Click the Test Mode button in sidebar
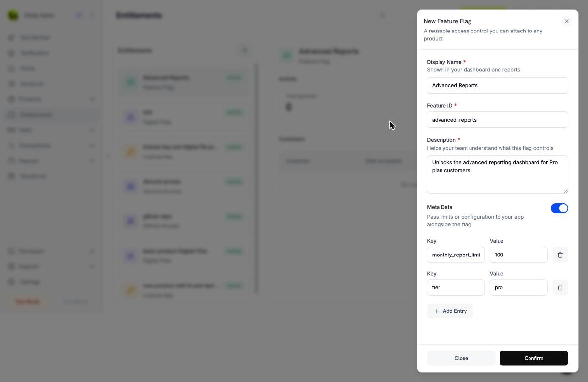The image size is (588, 382). (28, 302)
